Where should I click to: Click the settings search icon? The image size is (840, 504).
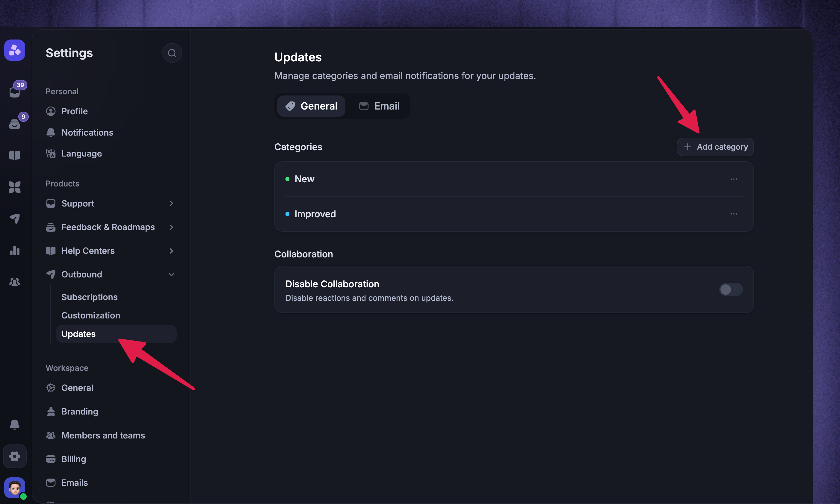tap(172, 53)
